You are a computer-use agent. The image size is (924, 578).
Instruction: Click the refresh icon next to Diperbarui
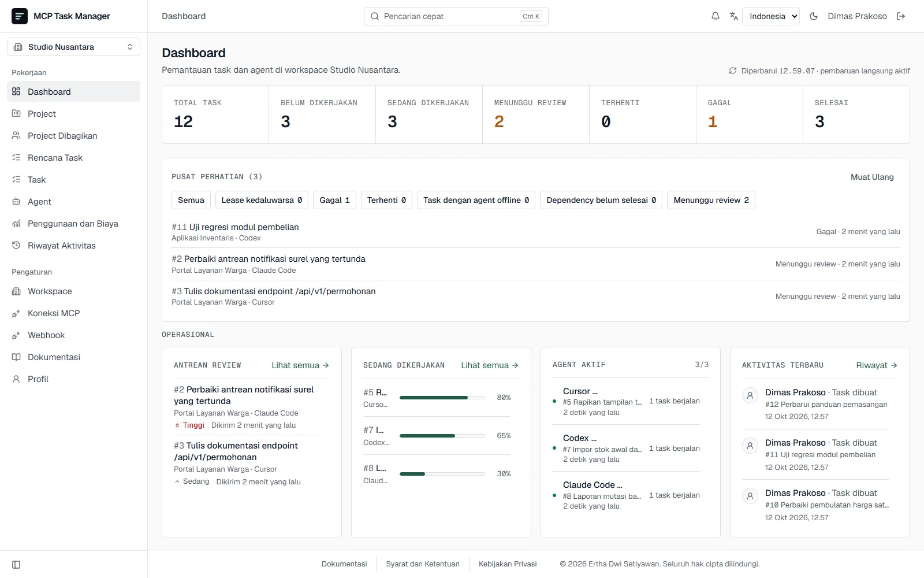(x=733, y=71)
